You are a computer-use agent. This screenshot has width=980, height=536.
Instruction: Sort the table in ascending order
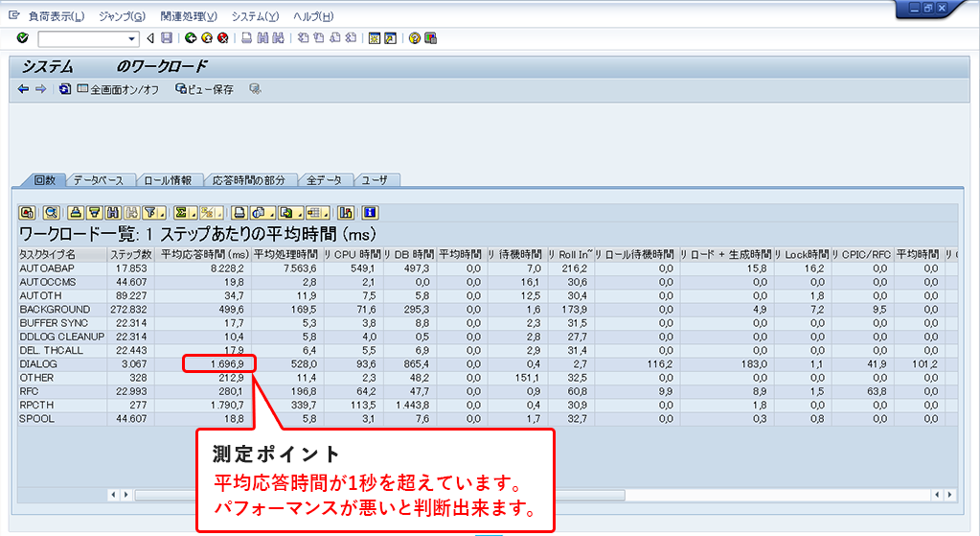click(x=76, y=213)
